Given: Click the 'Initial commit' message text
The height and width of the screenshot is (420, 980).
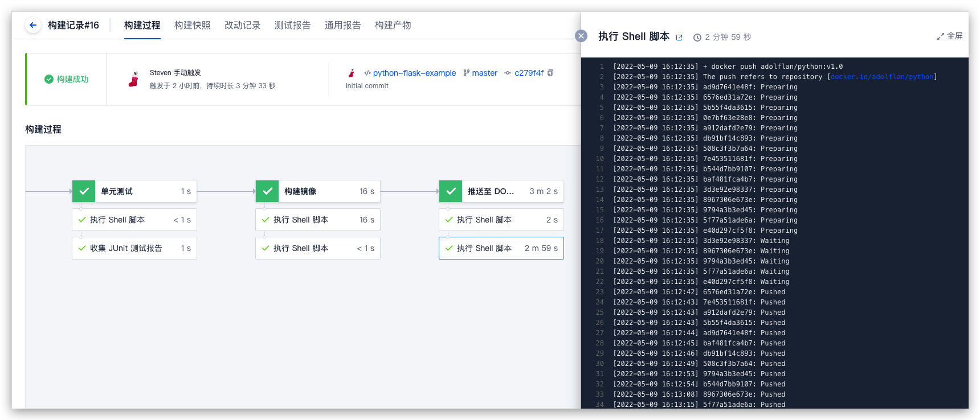Looking at the screenshot, I should pyautogui.click(x=367, y=86).
